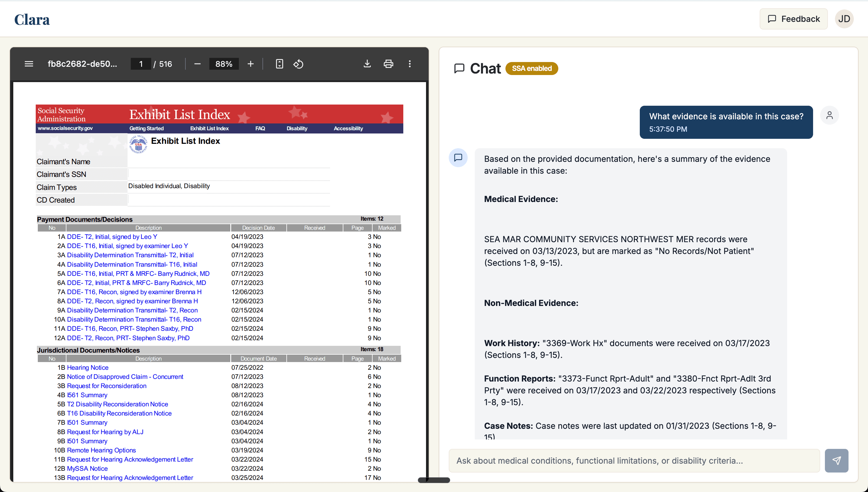Open 9A Disability Determination Transmittal- T2, Recon
This screenshot has width=868, height=492.
pyautogui.click(x=132, y=310)
